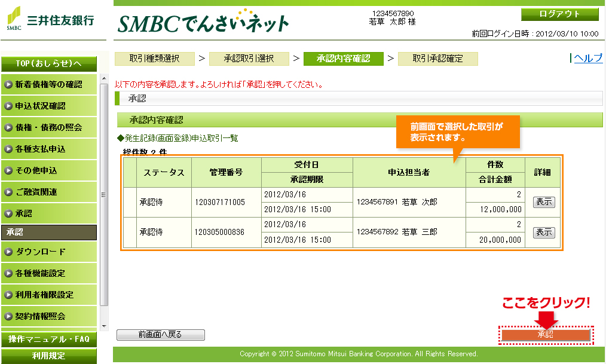Click arrow icon beside 債権・債務の照会

[8, 127]
